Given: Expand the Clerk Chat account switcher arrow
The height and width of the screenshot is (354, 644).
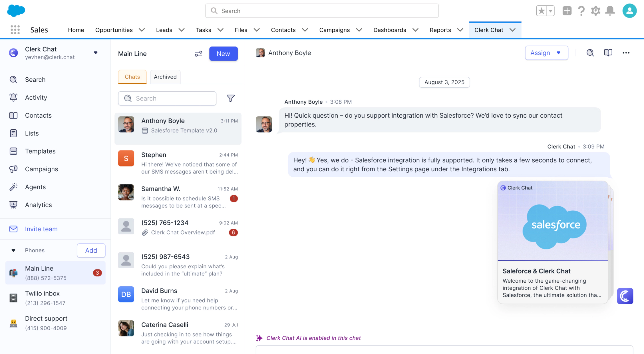Looking at the screenshot, I should click(96, 53).
